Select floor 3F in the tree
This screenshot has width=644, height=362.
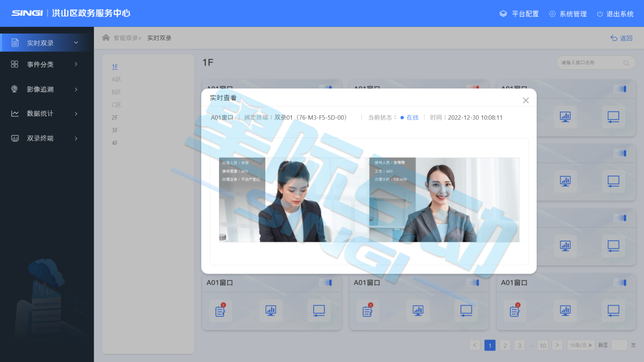tap(115, 130)
